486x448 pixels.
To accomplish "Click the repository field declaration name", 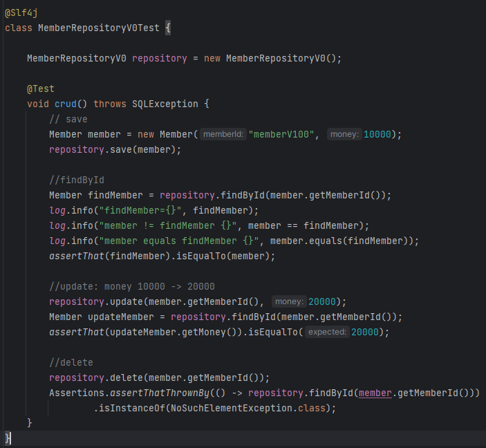I will (159, 58).
